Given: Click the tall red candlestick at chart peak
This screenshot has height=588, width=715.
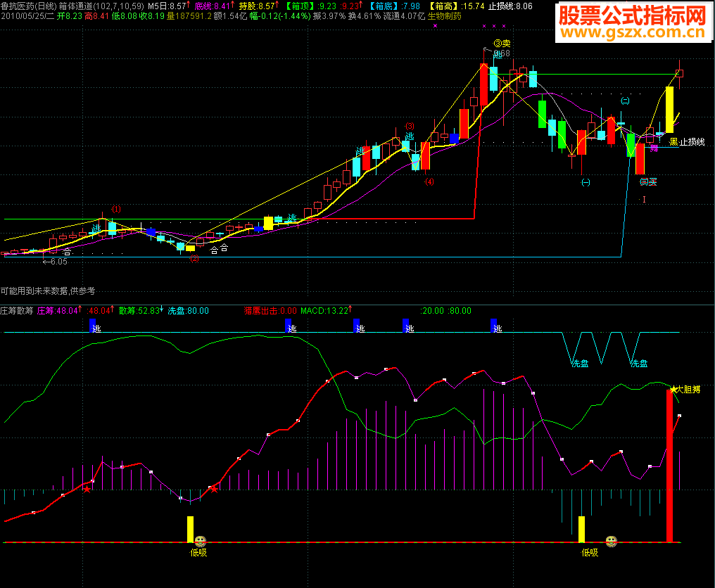Looking at the screenshot, I should coord(483,85).
